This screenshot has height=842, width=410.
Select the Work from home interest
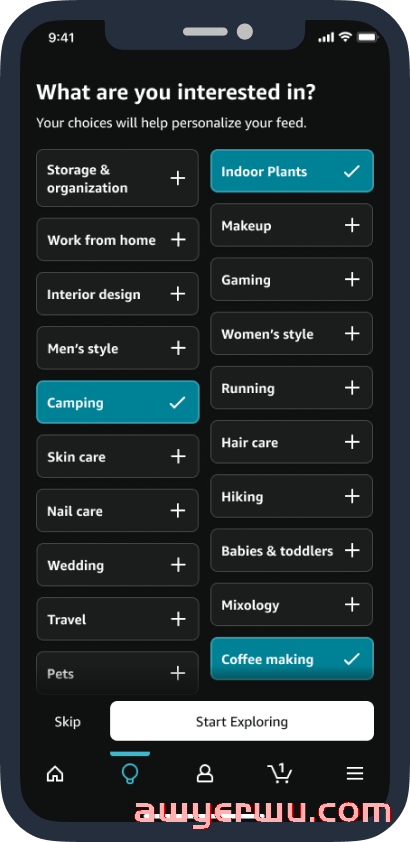pyautogui.click(x=118, y=239)
